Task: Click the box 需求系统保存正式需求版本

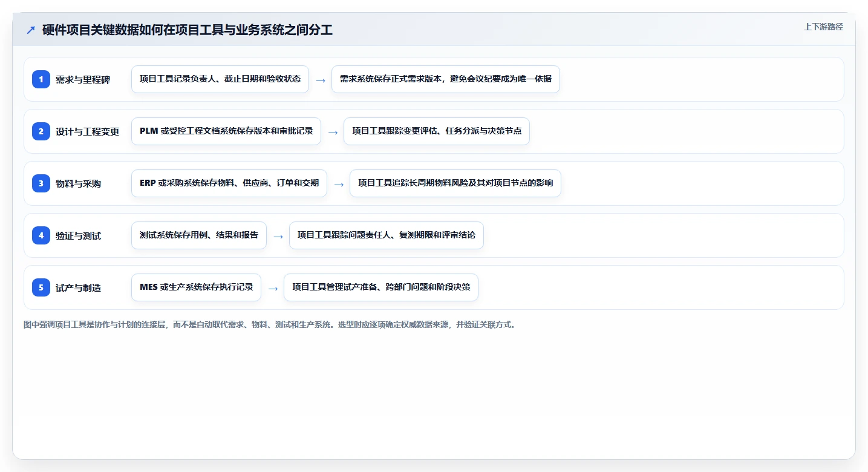Action: pyautogui.click(x=446, y=79)
